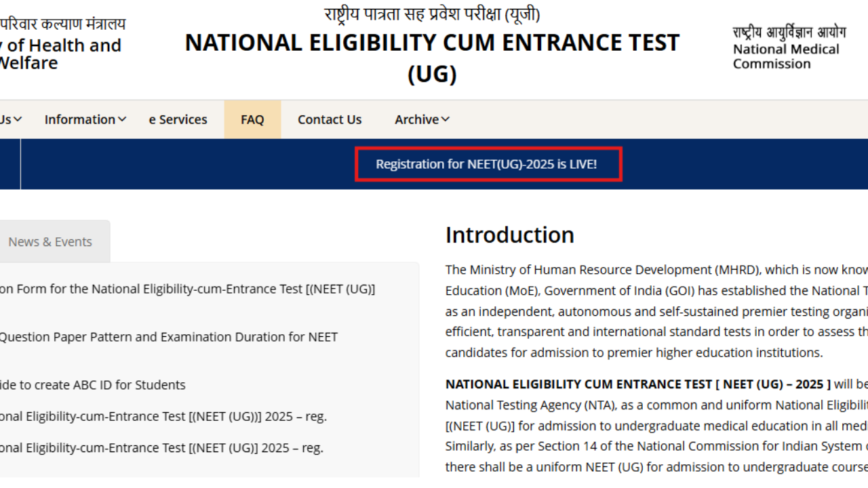
Task: Click the Hindi site title text
Action: coord(432,14)
